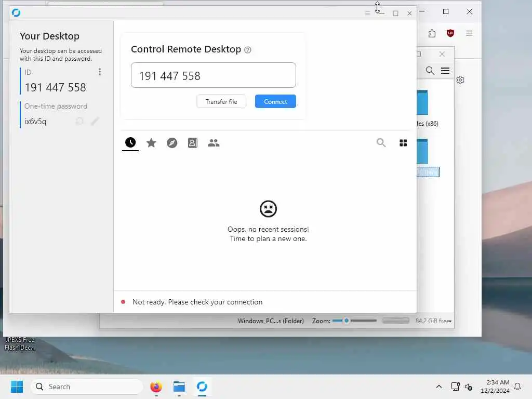This screenshot has height=399, width=532.
Task: Open the RustDesk title bar settings menu
Action: [x=367, y=13]
